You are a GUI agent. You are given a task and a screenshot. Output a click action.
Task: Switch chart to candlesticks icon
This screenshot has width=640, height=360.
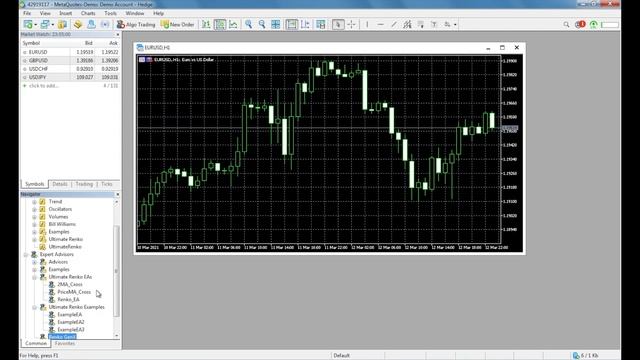click(220, 24)
